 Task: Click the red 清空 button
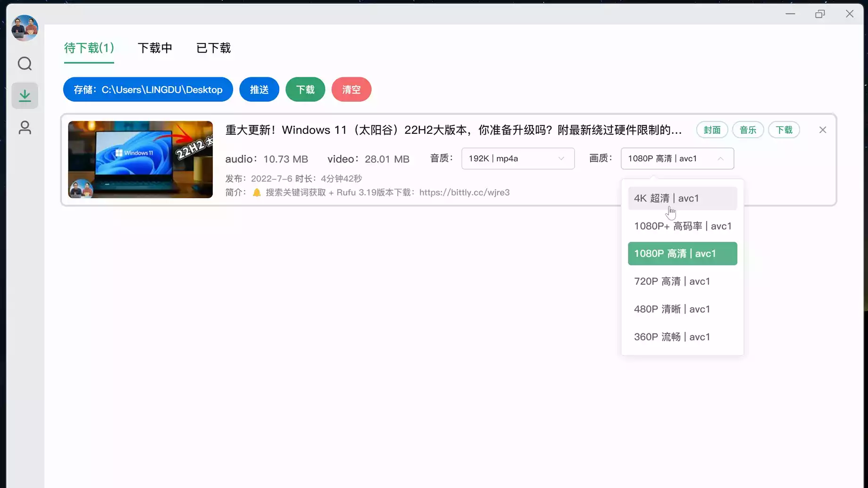tap(351, 90)
